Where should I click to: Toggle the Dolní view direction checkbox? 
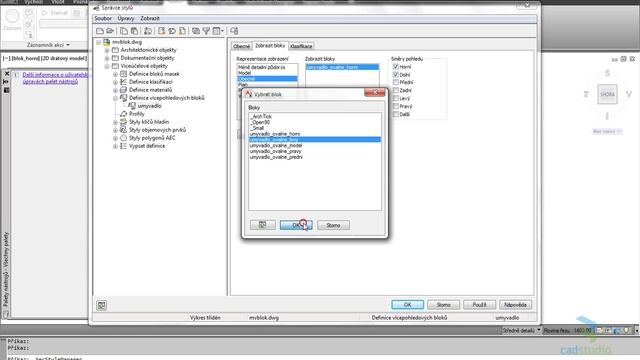pos(396,75)
